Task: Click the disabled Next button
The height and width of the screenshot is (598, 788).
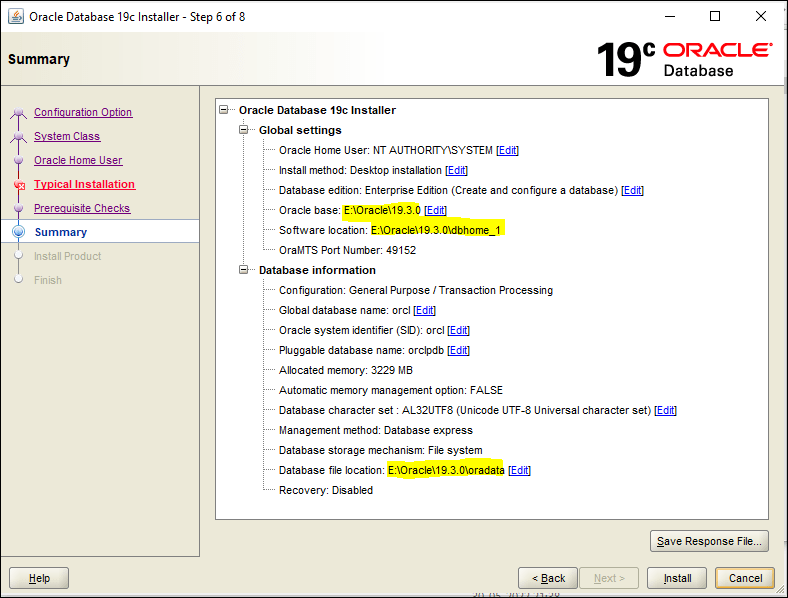Action: pyautogui.click(x=609, y=578)
